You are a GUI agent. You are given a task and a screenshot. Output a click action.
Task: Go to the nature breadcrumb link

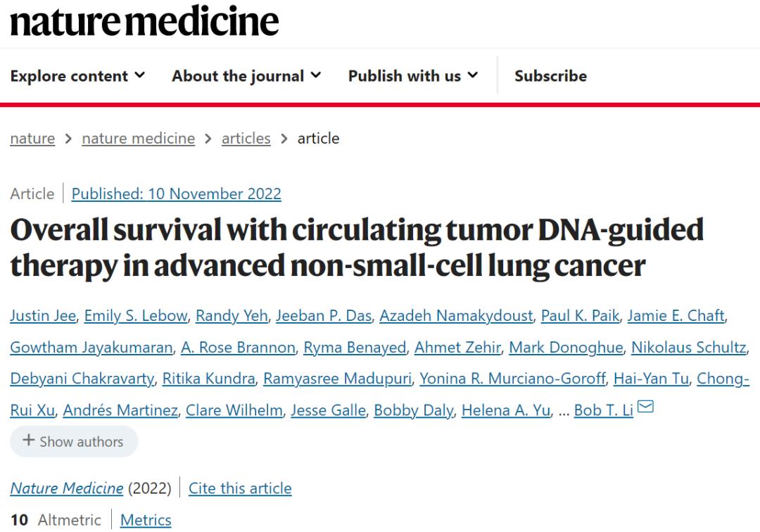click(32, 139)
